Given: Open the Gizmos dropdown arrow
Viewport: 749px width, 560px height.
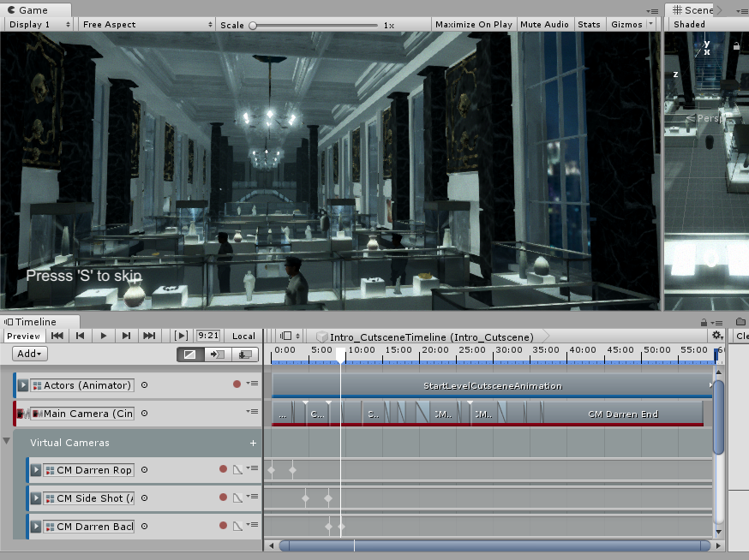Looking at the screenshot, I should tap(651, 23).
